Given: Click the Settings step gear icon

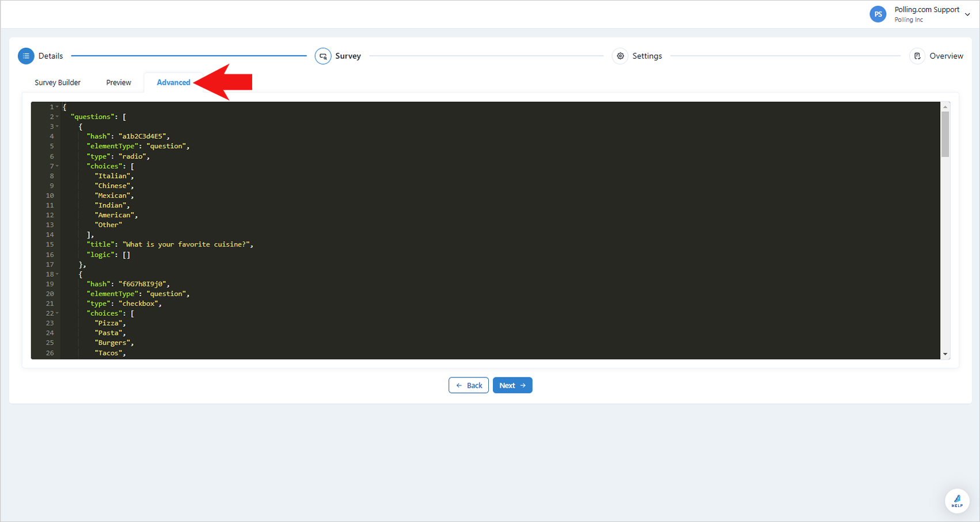Looking at the screenshot, I should tap(620, 56).
